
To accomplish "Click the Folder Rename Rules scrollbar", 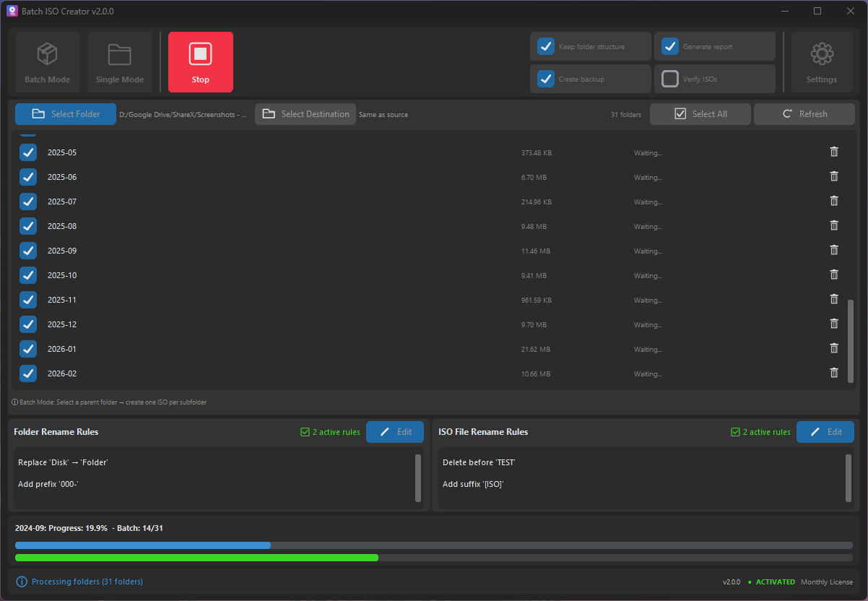I will point(418,477).
